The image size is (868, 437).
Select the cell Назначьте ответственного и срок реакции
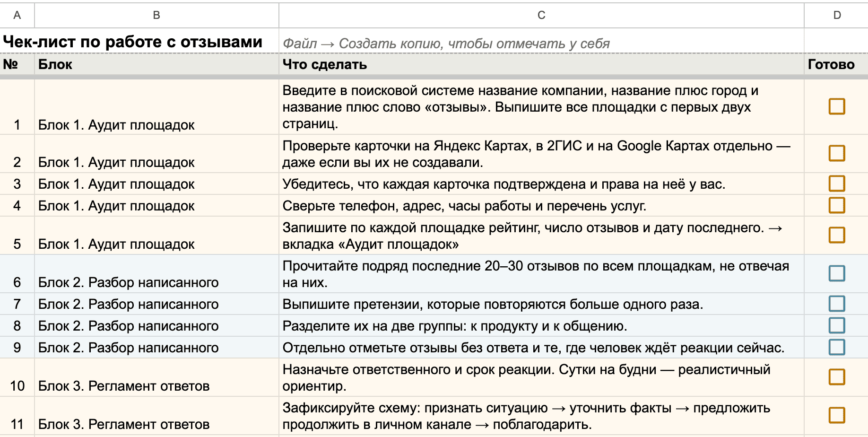click(541, 377)
